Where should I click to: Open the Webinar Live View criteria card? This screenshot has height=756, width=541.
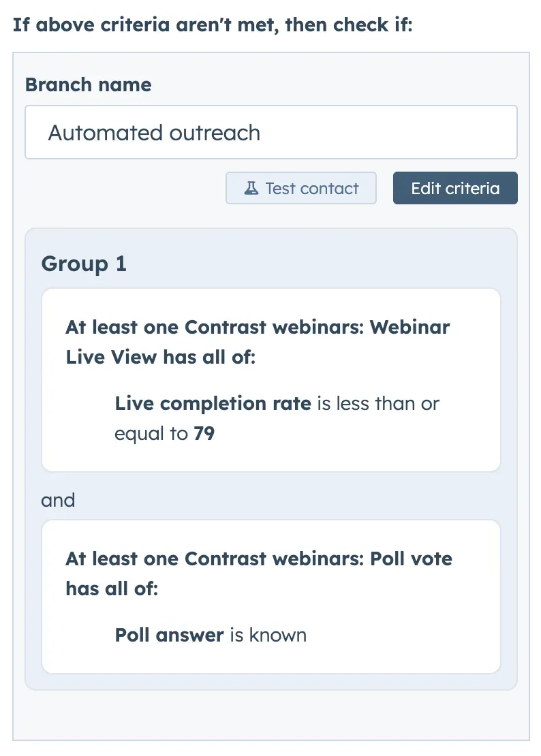(x=270, y=380)
